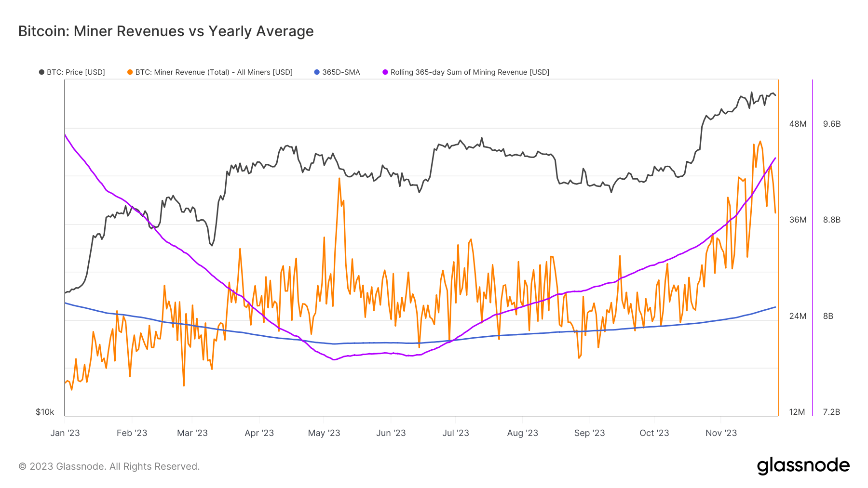868x488 pixels.
Task: Click the glassnode logo
Action: click(x=803, y=466)
